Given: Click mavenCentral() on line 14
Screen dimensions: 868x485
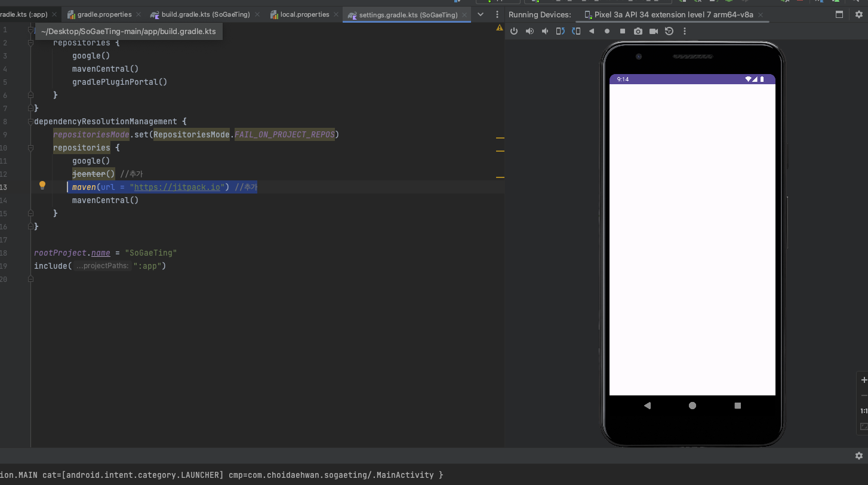Looking at the screenshot, I should point(106,200).
